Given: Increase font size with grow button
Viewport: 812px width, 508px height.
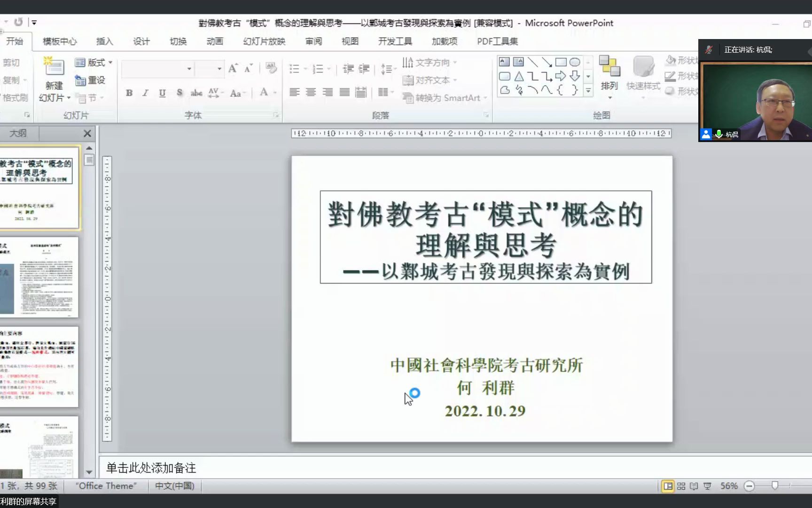Looking at the screenshot, I should click(x=233, y=69).
